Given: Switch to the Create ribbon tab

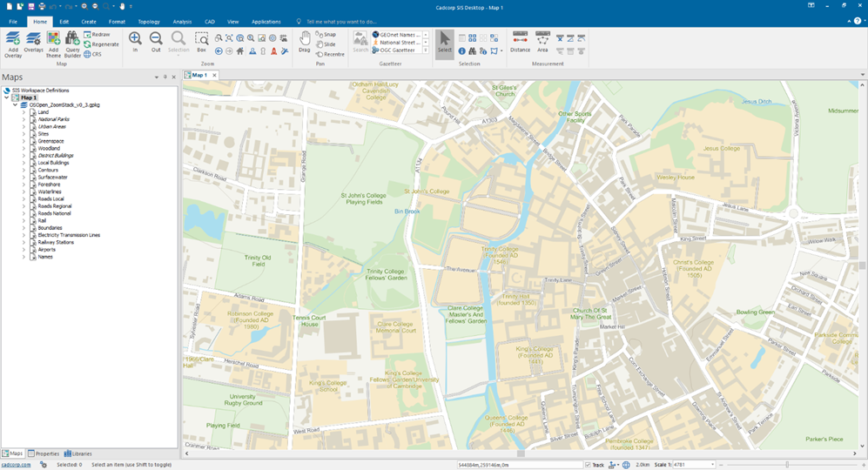Looking at the screenshot, I should click(x=89, y=22).
